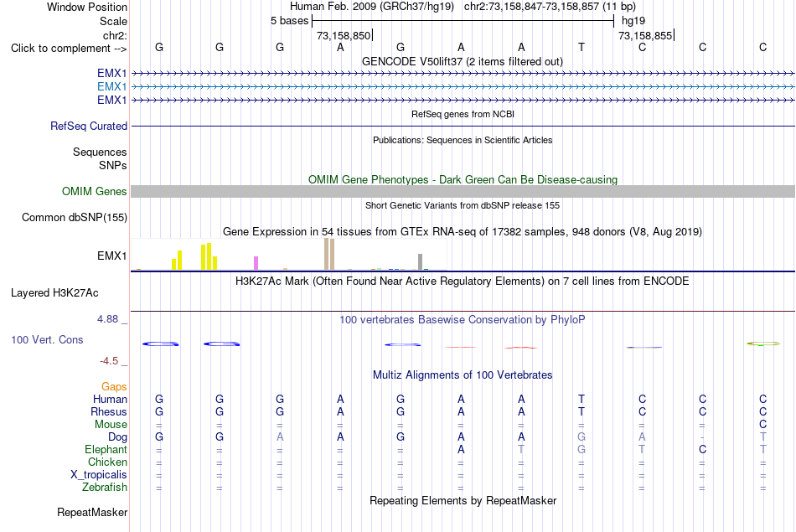This screenshot has height=532, width=796.
Task: Open 'Publications: Sequences in Scientific Articles' title
Action: click(x=463, y=140)
